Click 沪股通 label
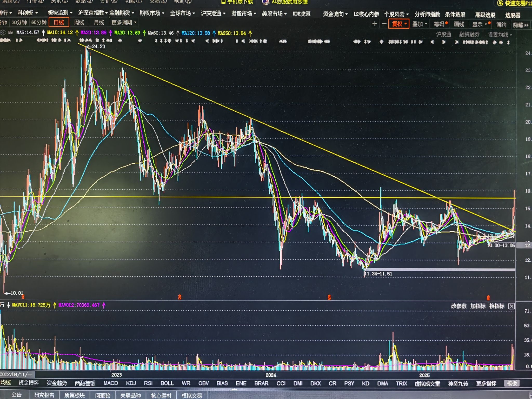532x399 pixels. [443, 34]
